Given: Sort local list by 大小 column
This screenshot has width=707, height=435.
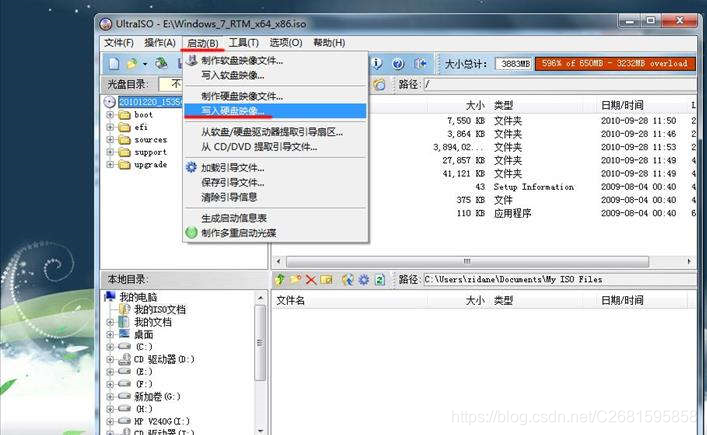Looking at the screenshot, I should (475, 300).
